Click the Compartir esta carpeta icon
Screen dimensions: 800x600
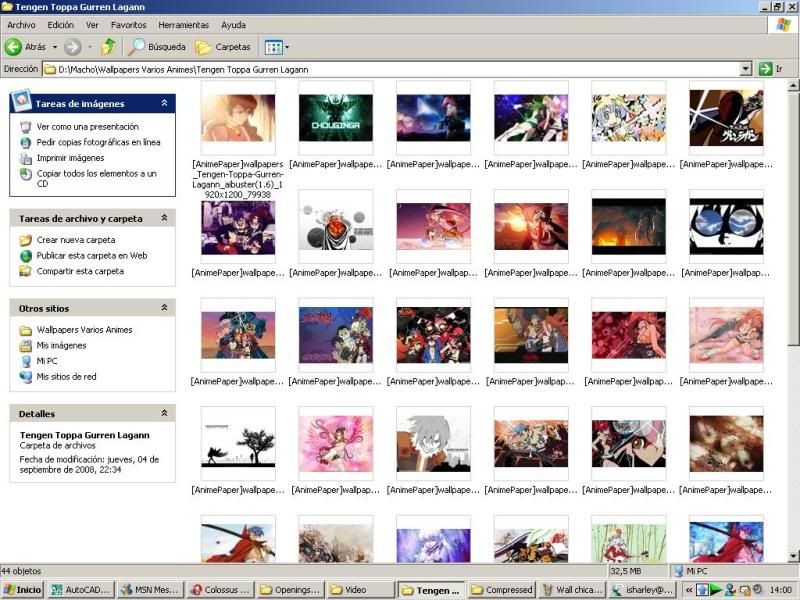pyautogui.click(x=26, y=271)
